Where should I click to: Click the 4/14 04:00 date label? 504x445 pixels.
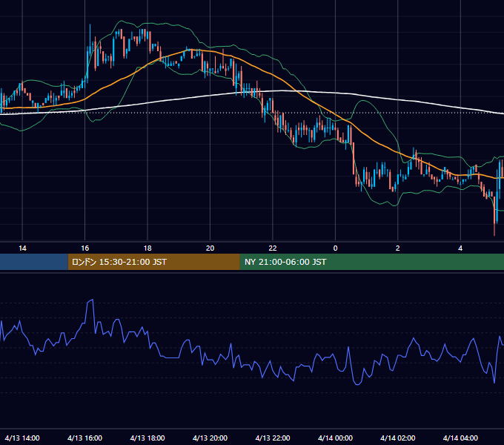click(460, 438)
